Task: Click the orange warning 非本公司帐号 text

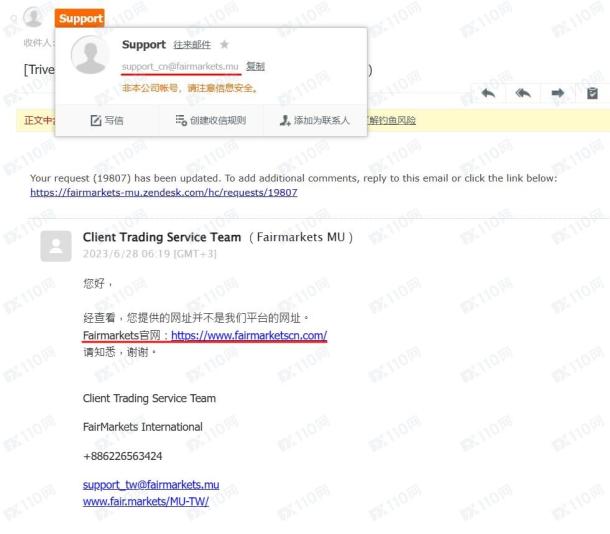Action: [x=189, y=88]
